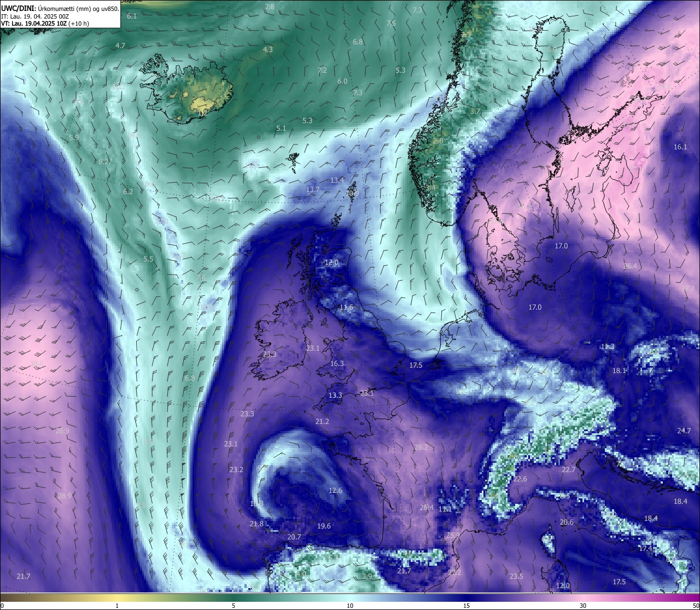This screenshot has height=610, width=700.
Task: Click the 'UWC/DINI: Úrkomumætti (mm) og uv850.' title
Action: (x=59, y=8)
